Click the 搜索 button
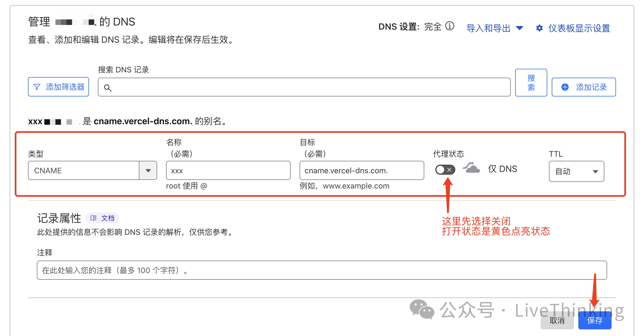Screen dimensions: 644x336 (x=531, y=83)
